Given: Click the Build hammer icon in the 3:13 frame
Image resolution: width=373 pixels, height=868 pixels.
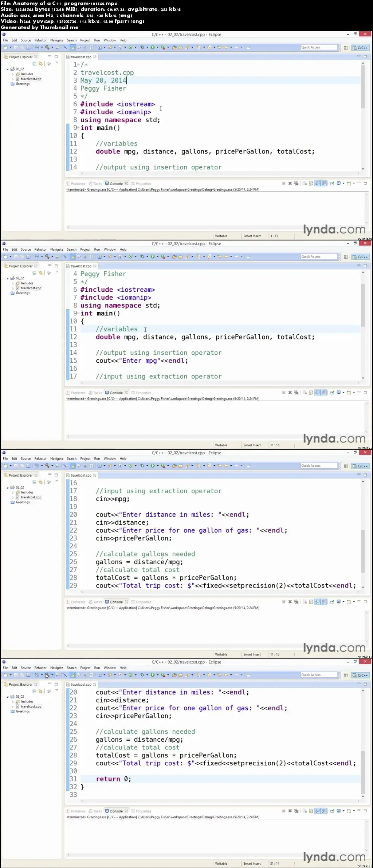Looking at the screenshot, I should (47, 47).
